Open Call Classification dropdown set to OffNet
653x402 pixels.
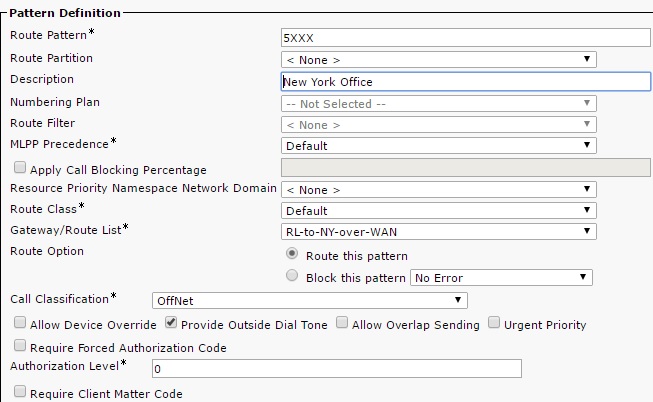(x=310, y=300)
